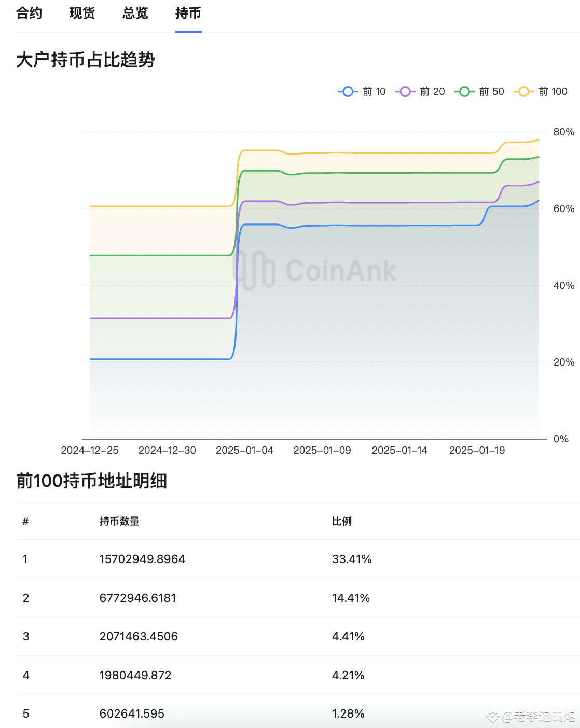
Task: Click the blue 前 10 legend marker
Action: 348,92
